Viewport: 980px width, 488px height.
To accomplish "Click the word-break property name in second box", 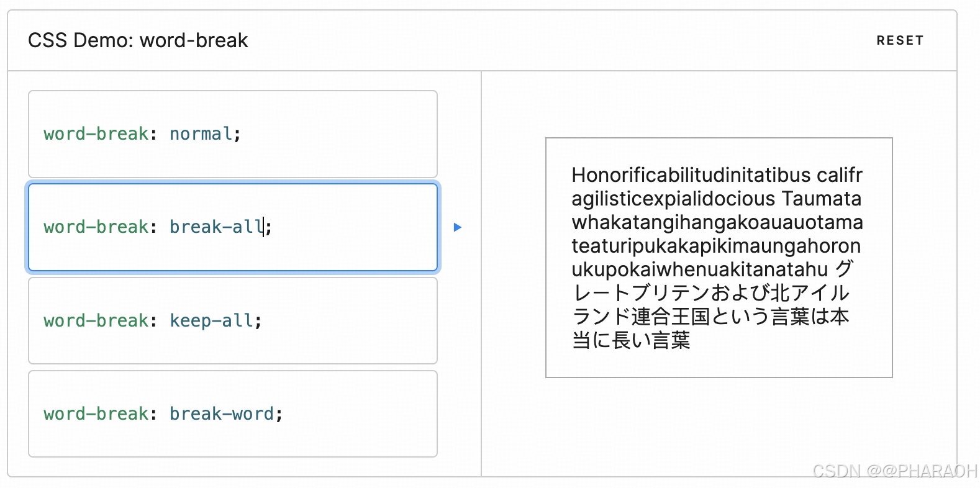I will (96, 227).
